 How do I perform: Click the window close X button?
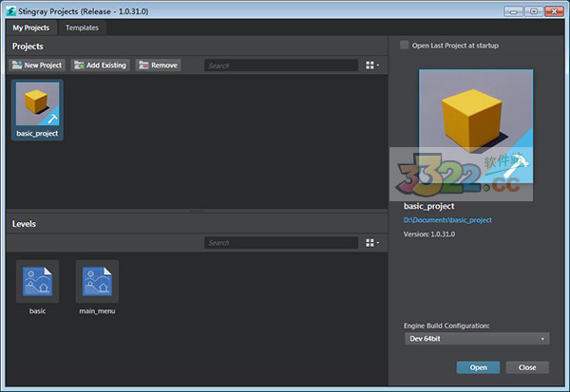click(554, 11)
